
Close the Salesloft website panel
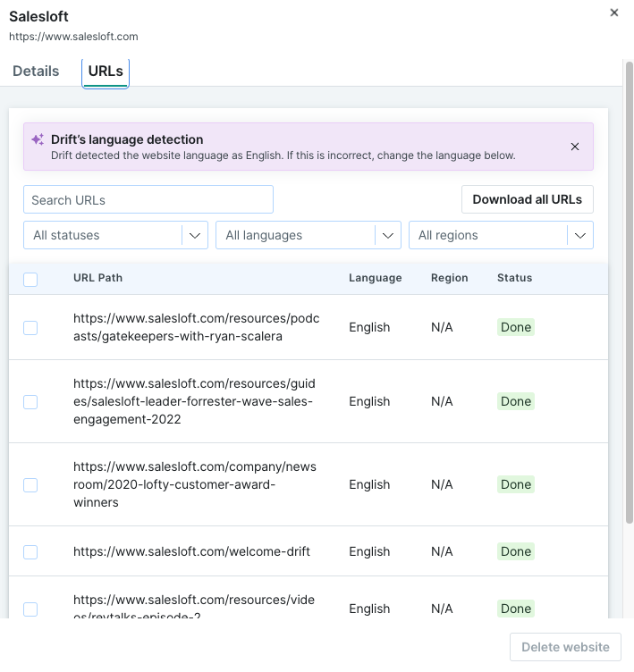(x=613, y=13)
